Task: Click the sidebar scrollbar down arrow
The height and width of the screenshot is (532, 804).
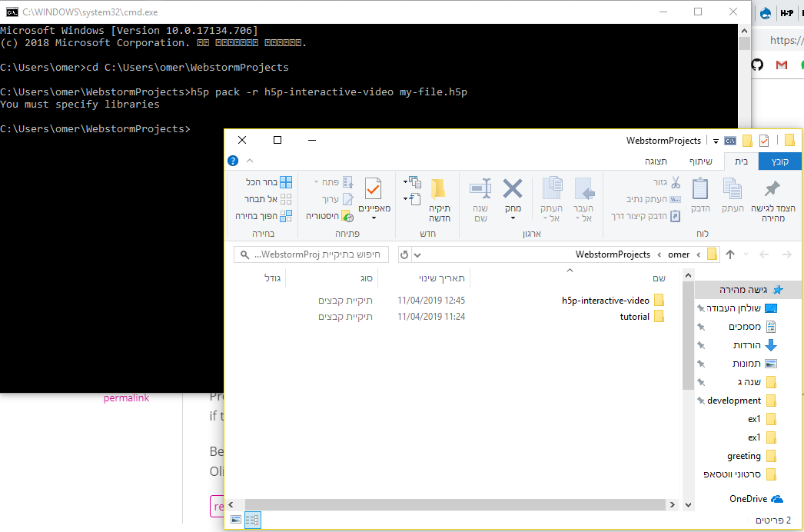Action: coord(688,505)
